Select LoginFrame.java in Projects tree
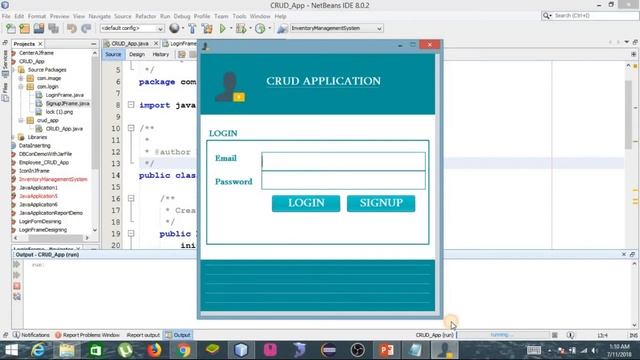The height and width of the screenshot is (360, 640). tap(64, 95)
